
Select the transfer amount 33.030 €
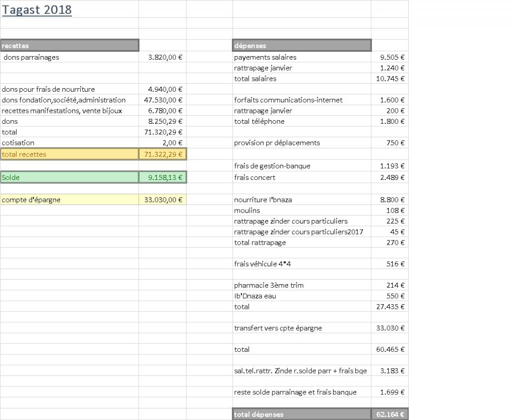point(390,328)
